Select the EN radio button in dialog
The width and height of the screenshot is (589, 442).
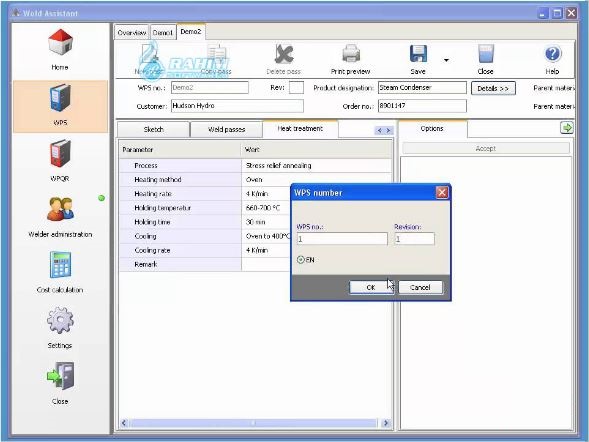tap(301, 259)
